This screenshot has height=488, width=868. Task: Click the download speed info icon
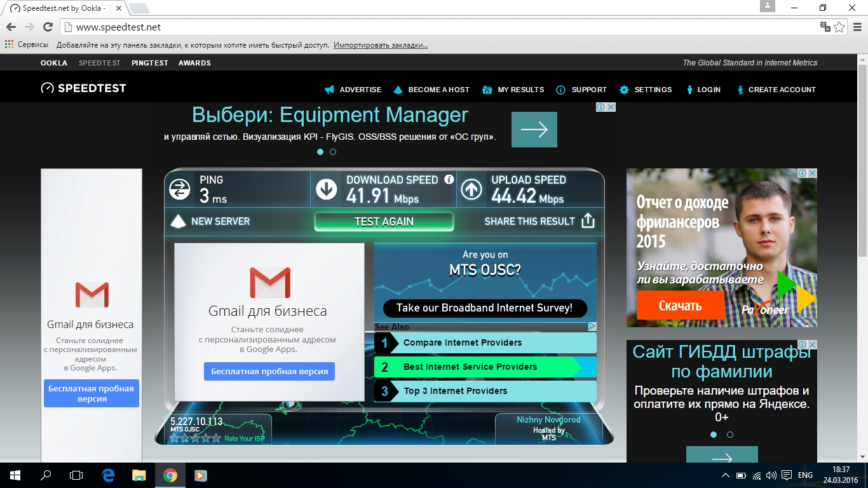click(x=449, y=179)
